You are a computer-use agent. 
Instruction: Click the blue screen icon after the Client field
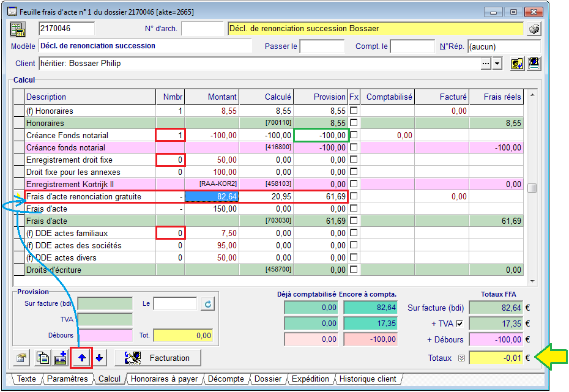[534, 64]
